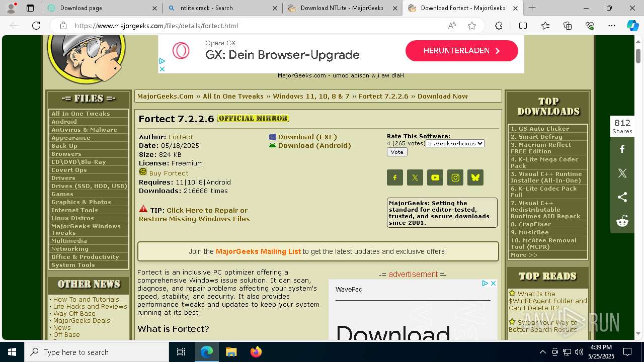Screen dimensions: 644x362
Task: Visit MajorGeeks Bluesky butterfly icon
Action: pyautogui.click(x=475, y=177)
